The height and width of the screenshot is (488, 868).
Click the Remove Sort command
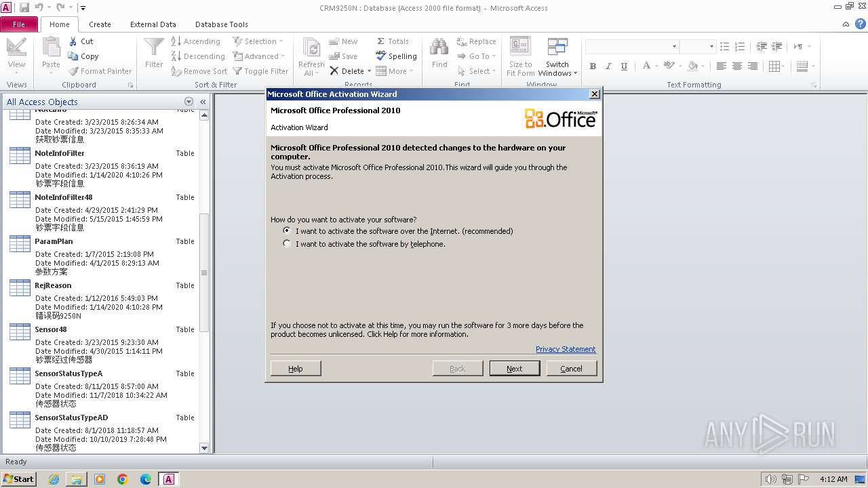[x=199, y=71]
